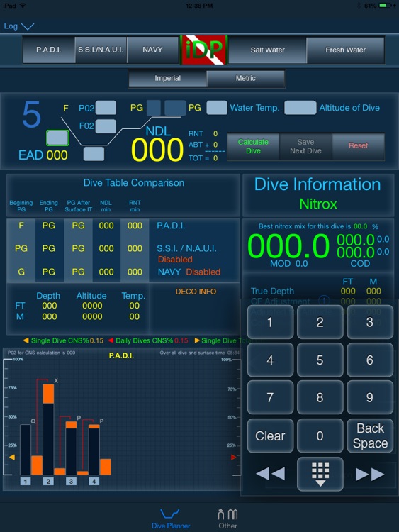Viewport: 399px width, 532px height.
Task: Select the S.S.I./N.A.U.I. table option
Action: point(101,50)
